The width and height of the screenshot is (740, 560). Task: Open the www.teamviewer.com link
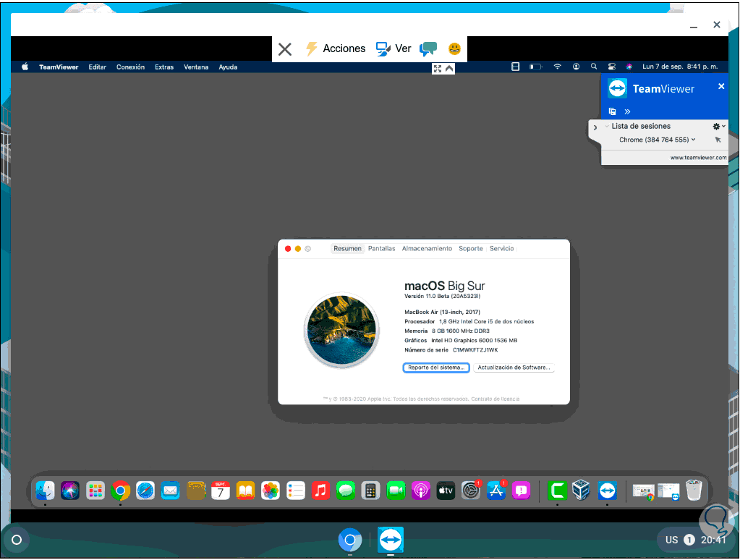click(x=698, y=158)
